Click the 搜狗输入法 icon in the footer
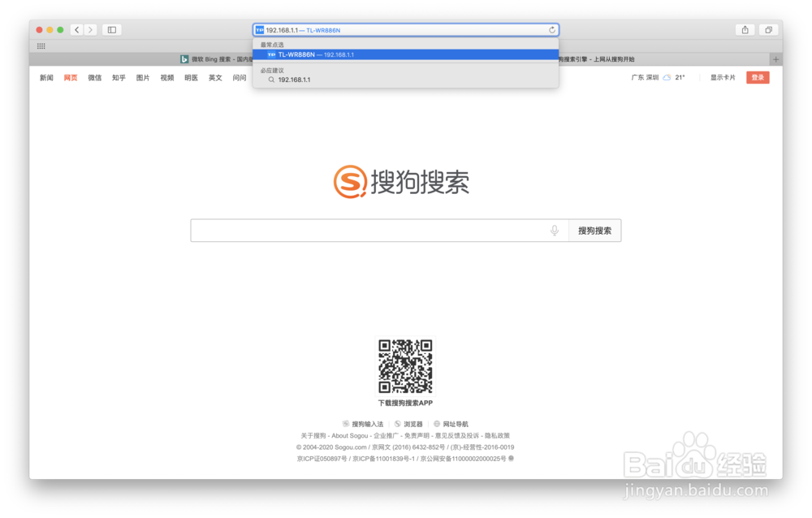 (346, 425)
